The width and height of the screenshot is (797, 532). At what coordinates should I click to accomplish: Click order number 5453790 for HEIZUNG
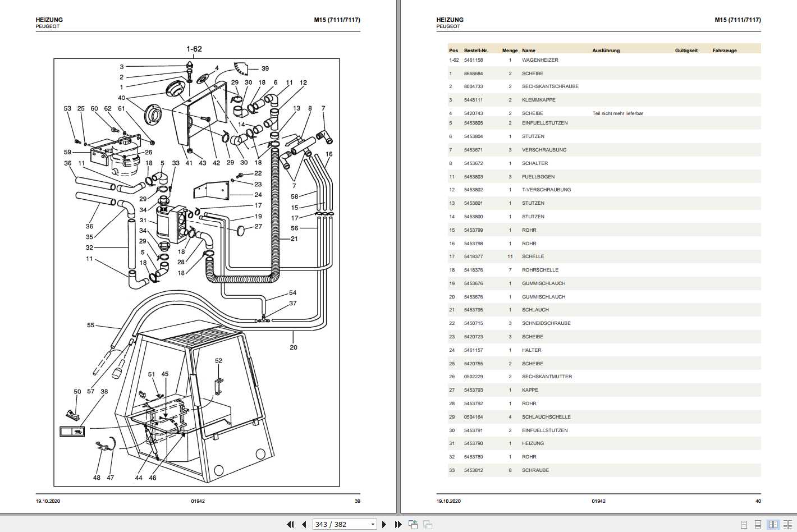[x=473, y=443]
